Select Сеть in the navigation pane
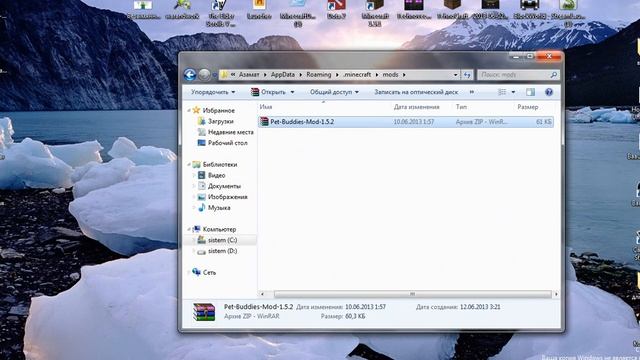This screenshot has height=360, width=640. [x=209, y=273]
